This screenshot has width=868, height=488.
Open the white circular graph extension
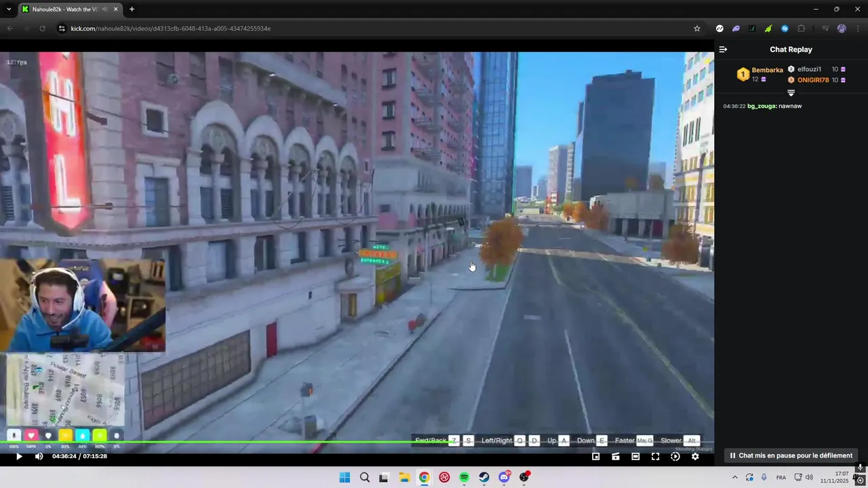pos(719,28)
